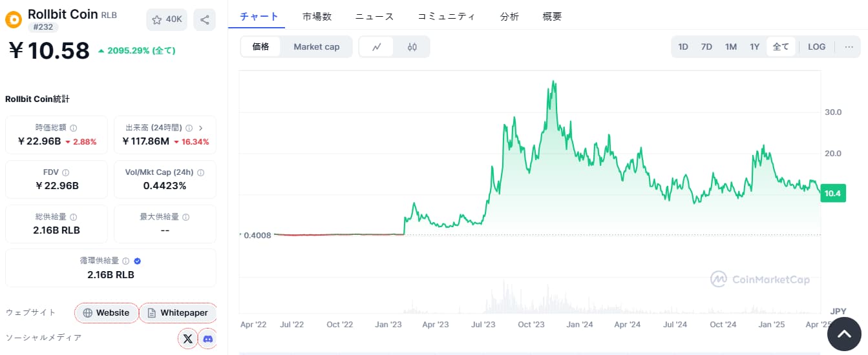Click the 10.4 current price label on chart
Viewport: 868px width, 355px height.
832,193
